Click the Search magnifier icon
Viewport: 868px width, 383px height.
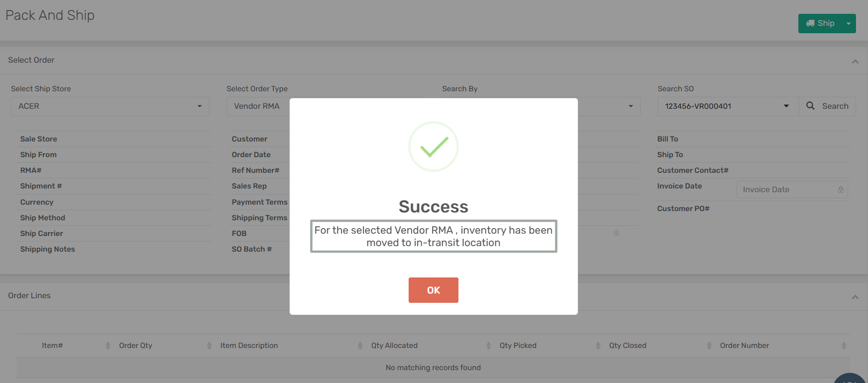pyautogui.click(x=810, y=106)
